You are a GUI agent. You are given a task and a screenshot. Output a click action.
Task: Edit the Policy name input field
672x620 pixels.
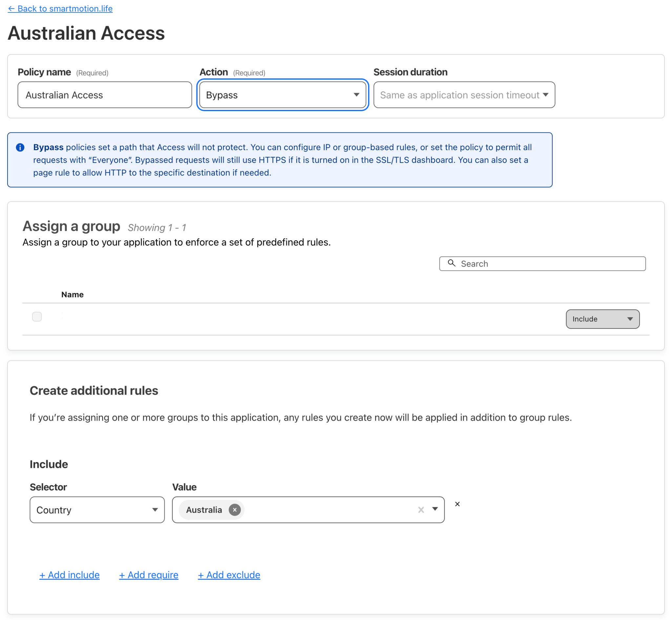click(x=105, y=95)
